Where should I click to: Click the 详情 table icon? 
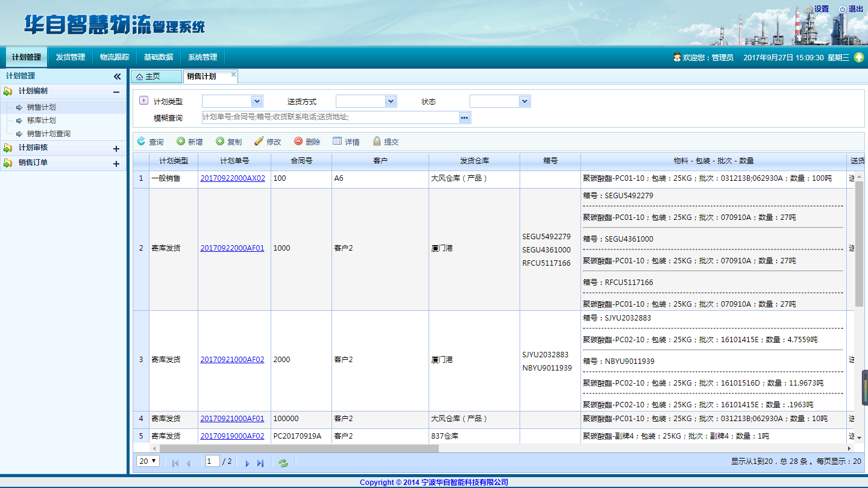point(338,141)
